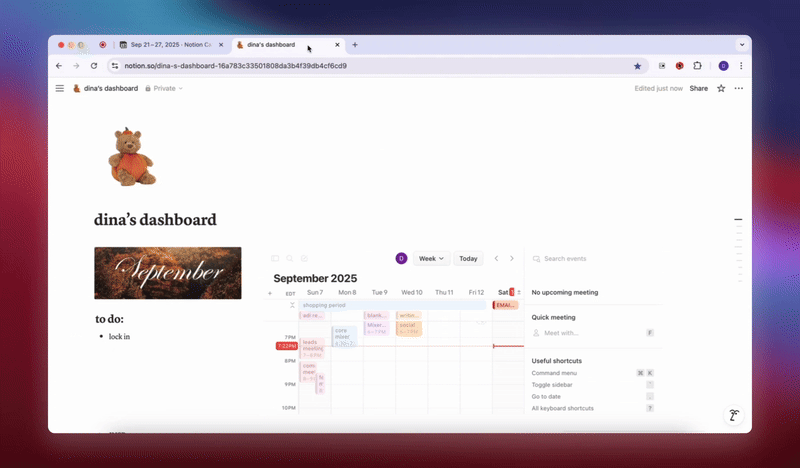Open the Notion sidebar hamburger menu

[60, 88]
